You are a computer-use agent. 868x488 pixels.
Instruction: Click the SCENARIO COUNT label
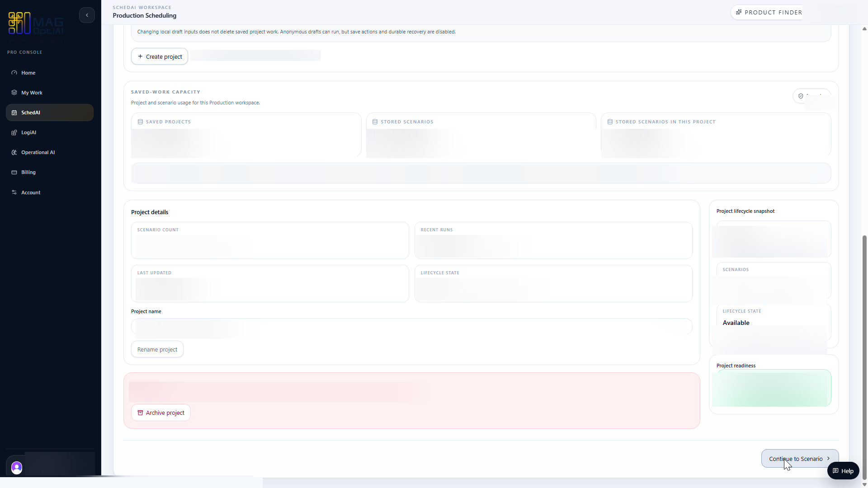158,230
